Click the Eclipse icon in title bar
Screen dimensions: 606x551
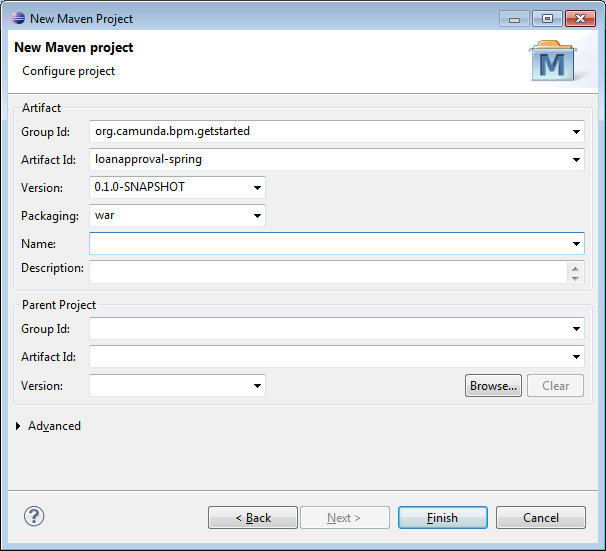[17, 18]
